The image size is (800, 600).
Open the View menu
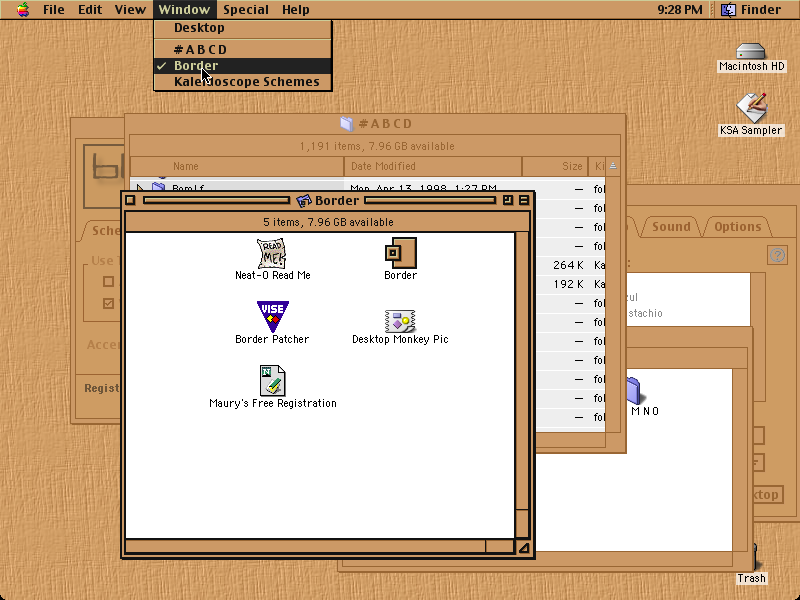pos(130,10)
